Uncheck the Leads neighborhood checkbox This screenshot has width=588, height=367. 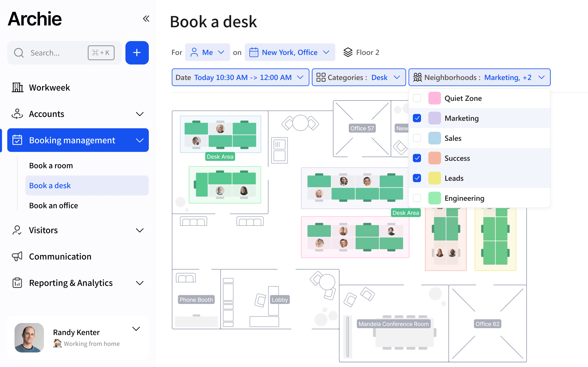pos(417,178)
